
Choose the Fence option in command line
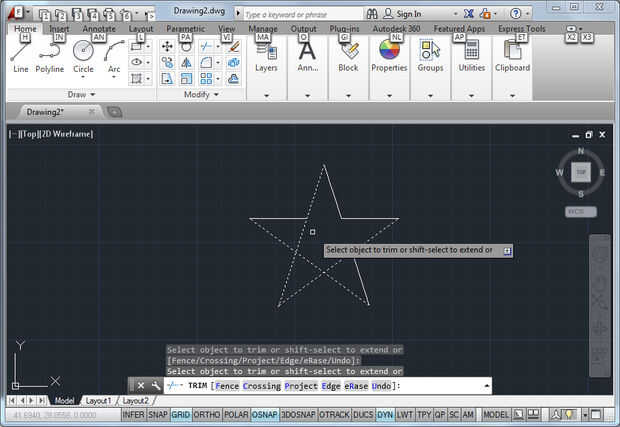(226, 385)
